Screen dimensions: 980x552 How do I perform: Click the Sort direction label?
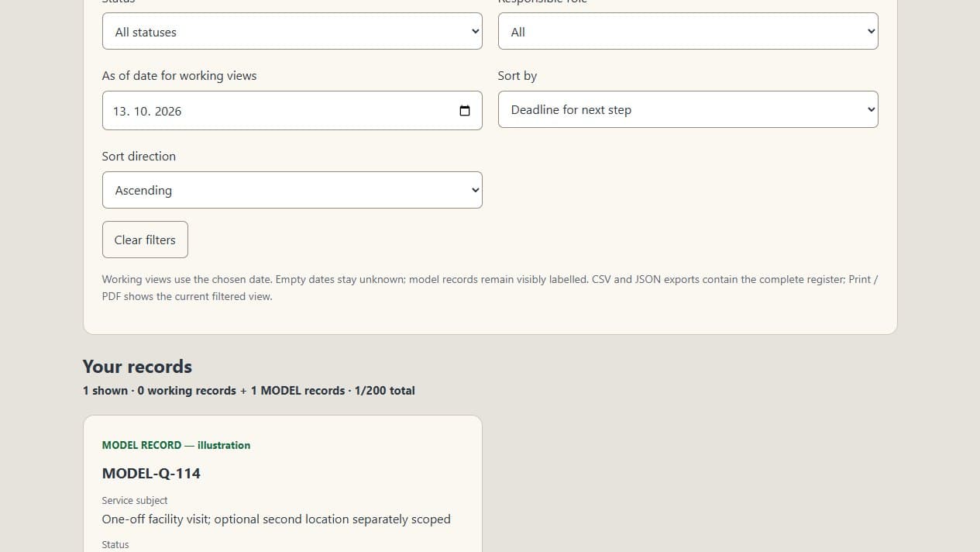[139, 157]
